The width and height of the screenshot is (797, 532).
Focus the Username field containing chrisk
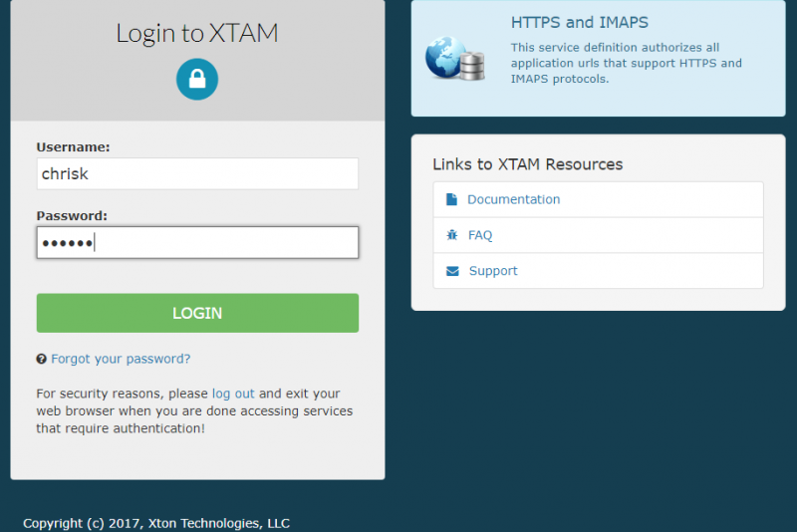point(197,173)
